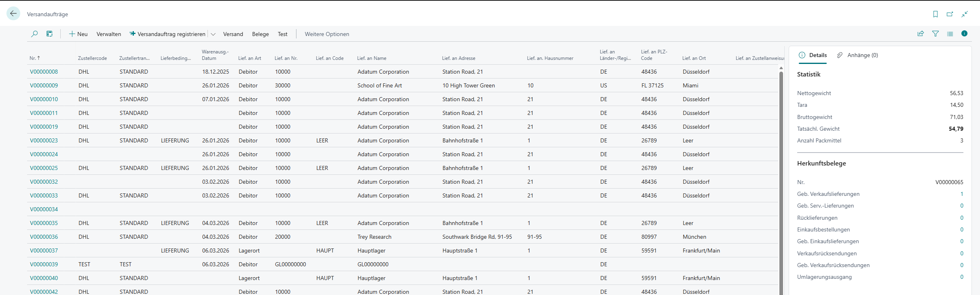980x295 pixels.
Task: Open shipping order V00000037
Action: point(44,250)
